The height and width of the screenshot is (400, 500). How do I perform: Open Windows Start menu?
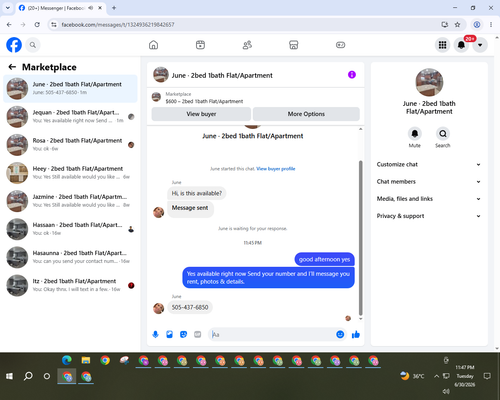9,376
